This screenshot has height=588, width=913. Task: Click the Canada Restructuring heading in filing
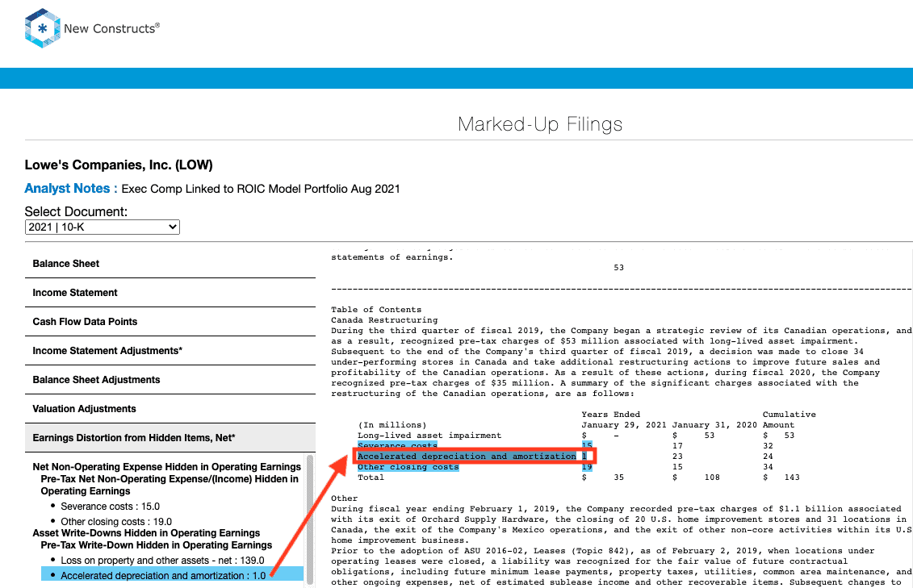point(384,320)
